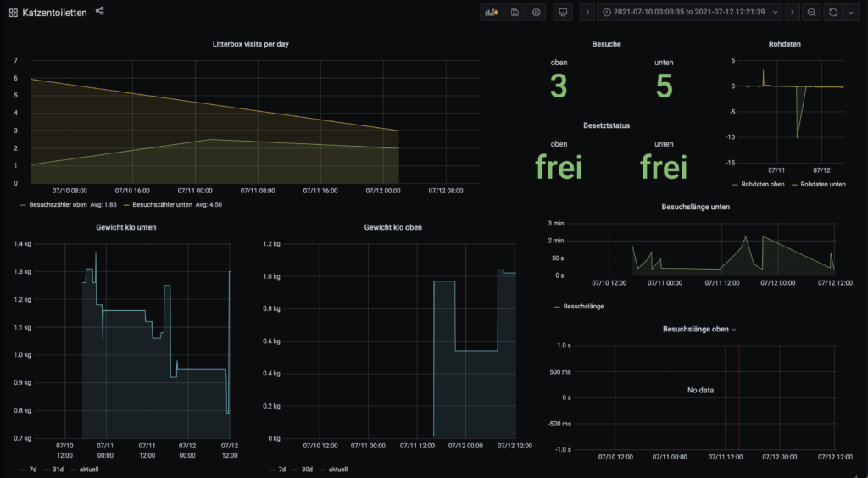
Task: Open Rohdaten panel title menu
Action: click(784, 44)
